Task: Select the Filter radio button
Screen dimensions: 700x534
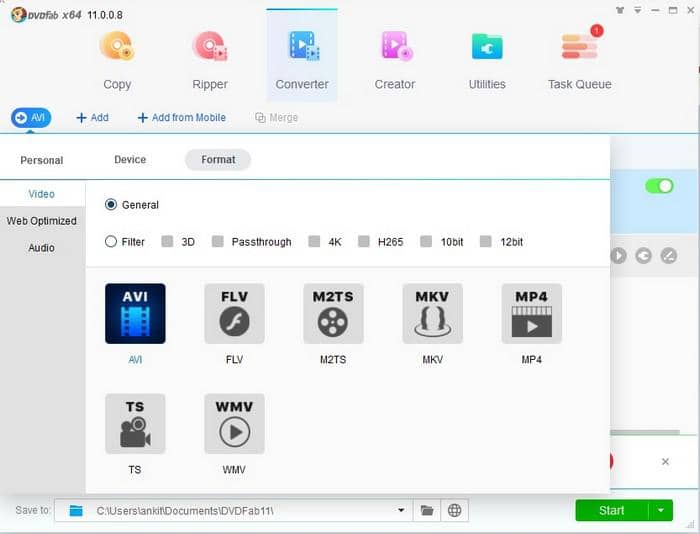Action: [111, 242]
